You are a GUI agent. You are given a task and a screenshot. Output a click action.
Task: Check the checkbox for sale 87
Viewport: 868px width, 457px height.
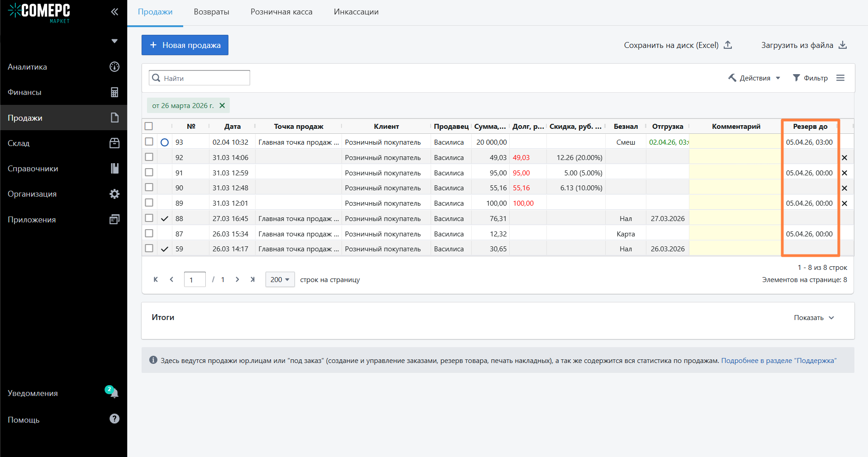[x=149, y=234]
